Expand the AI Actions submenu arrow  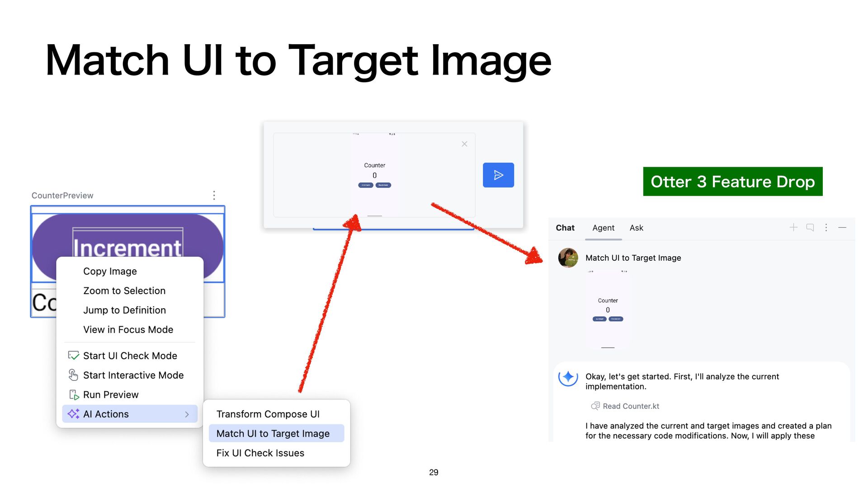coord(187,414)
